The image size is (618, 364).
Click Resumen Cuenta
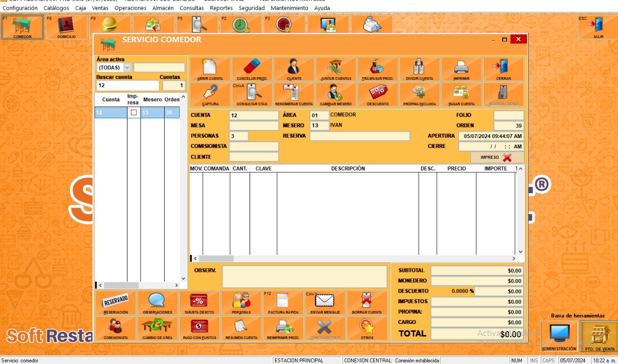[241, 328]
